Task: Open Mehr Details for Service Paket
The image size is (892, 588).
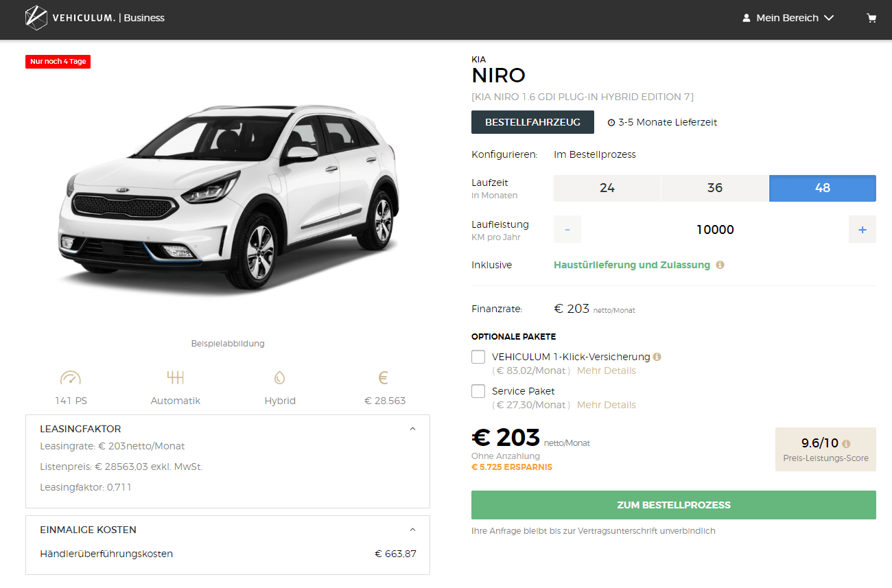Action: tap(607, 405)
